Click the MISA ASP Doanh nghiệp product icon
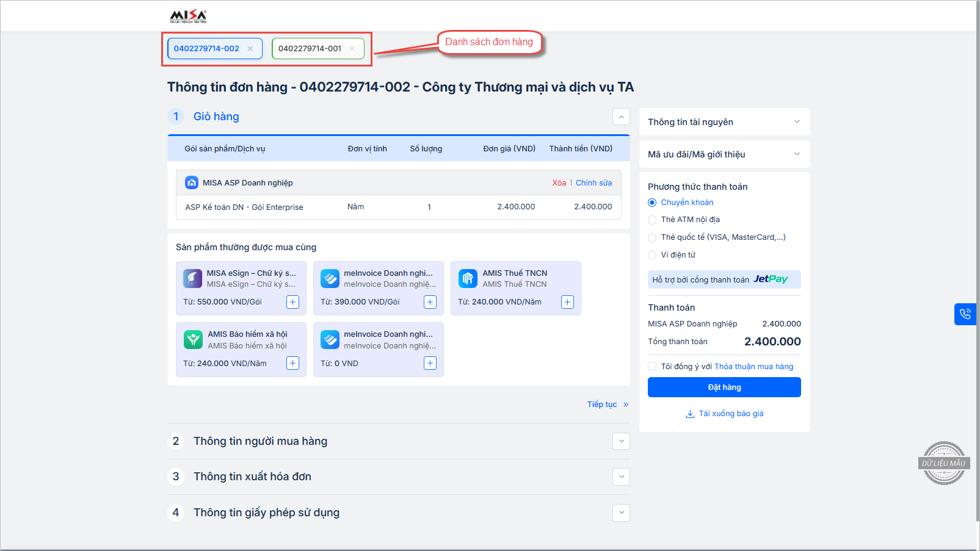 (192, 182)
